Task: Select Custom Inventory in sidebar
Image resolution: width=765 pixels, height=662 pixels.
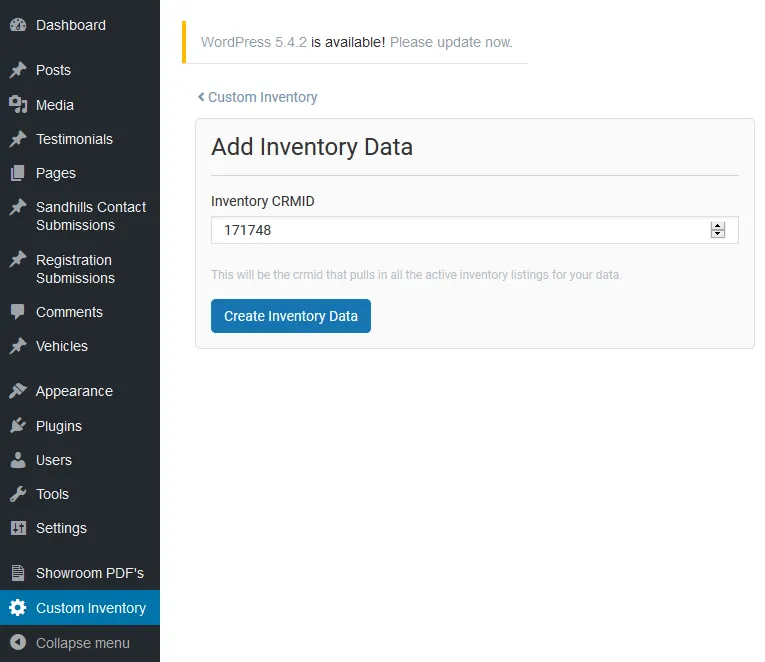Action: tap(80, 608)
